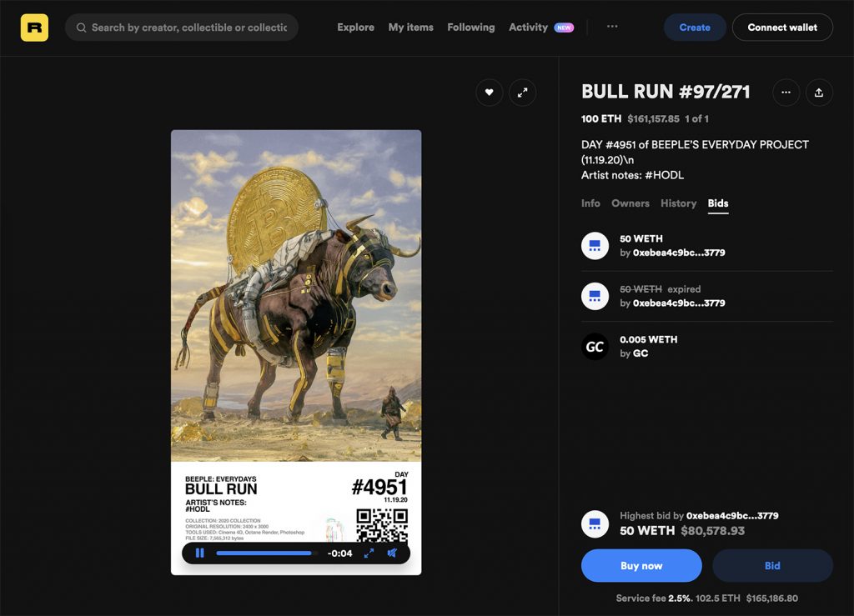Viewport: 854px width, 616px height.
Task: Like the NFT with heart icon
Action: (490, 93)
